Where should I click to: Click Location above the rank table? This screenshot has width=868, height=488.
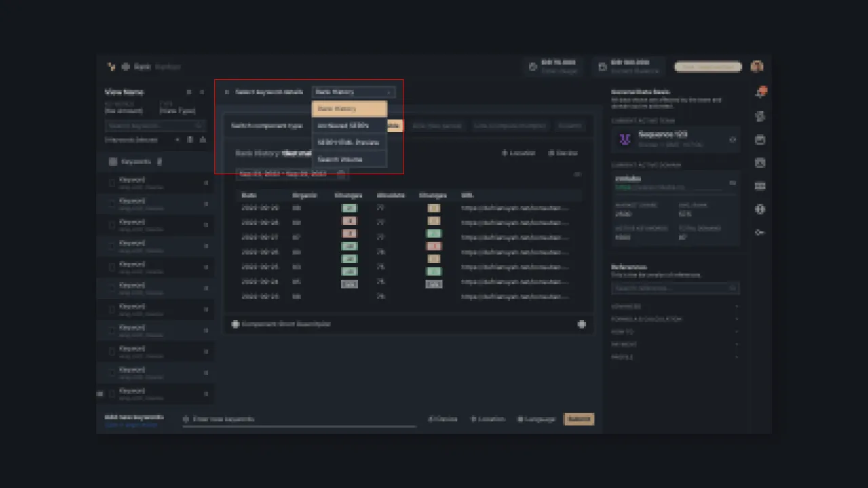[x=519, y=153]
